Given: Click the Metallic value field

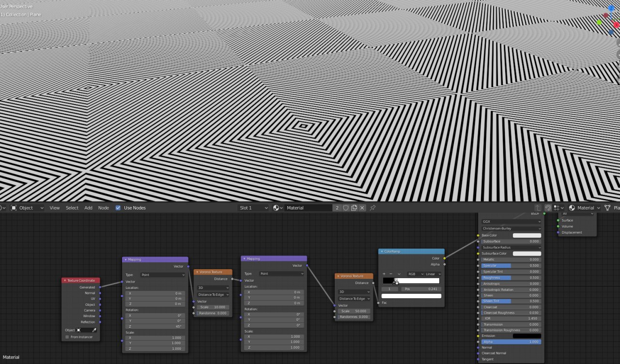Looking at the screenshot, I should tap(511, 259).
